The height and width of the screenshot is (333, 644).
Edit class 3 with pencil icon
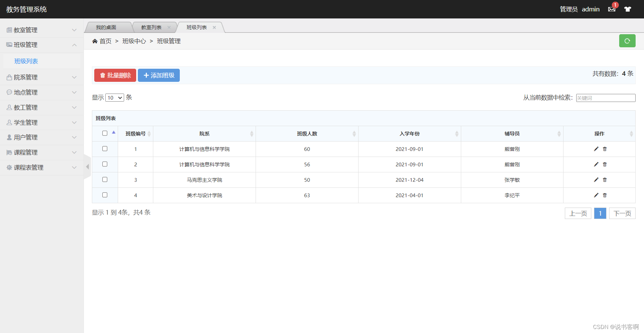(x=596, y=180)
